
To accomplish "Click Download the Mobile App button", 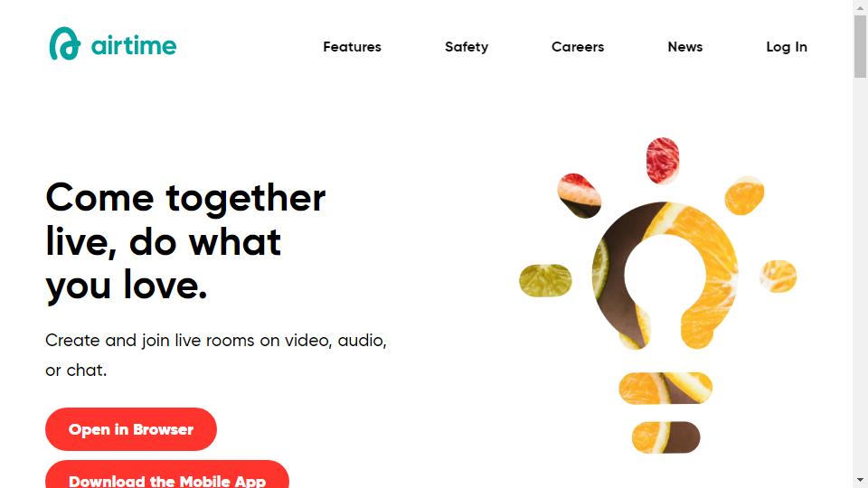I will [x=167, y=474].
